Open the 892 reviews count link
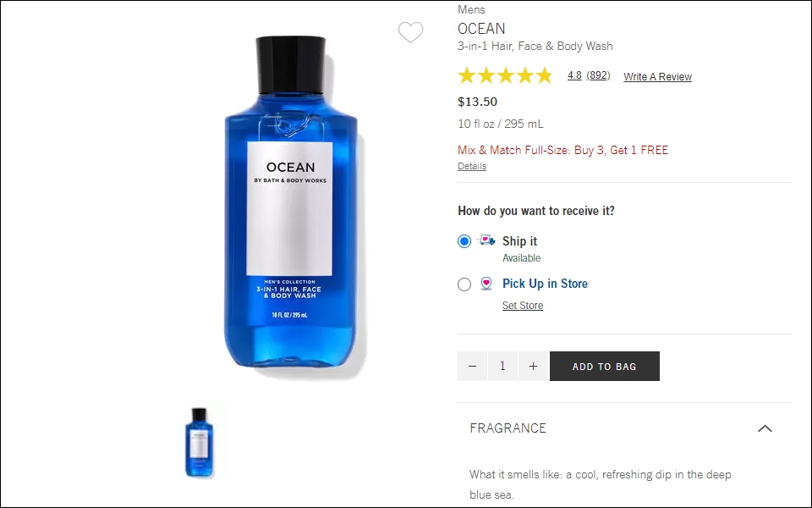Viewport: 812px width, 508px height. pyautogui.click(x=598, y=75)
